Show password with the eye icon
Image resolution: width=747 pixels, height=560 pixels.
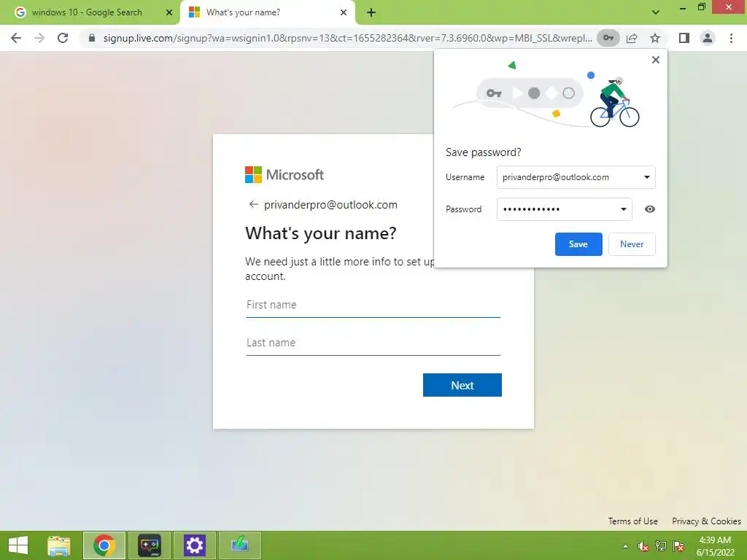pos(649,209)
